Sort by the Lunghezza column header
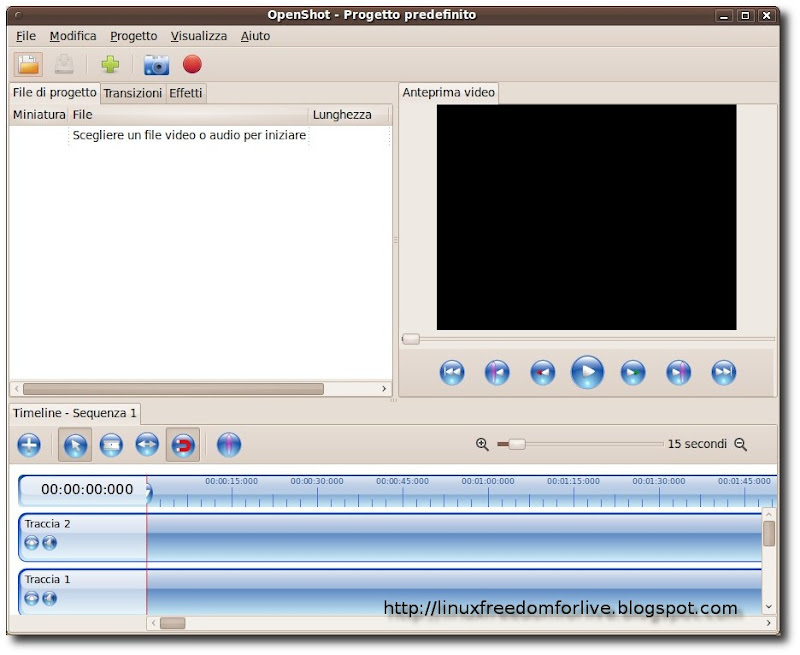The height and width of the screenshot is (655, 800). coord(349,115)
